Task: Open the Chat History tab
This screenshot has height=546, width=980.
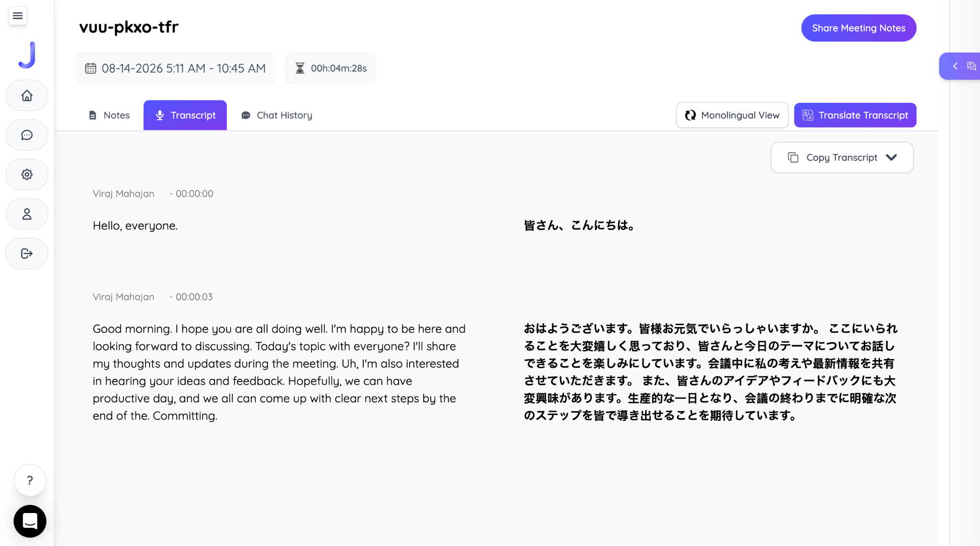Action: 277,115
